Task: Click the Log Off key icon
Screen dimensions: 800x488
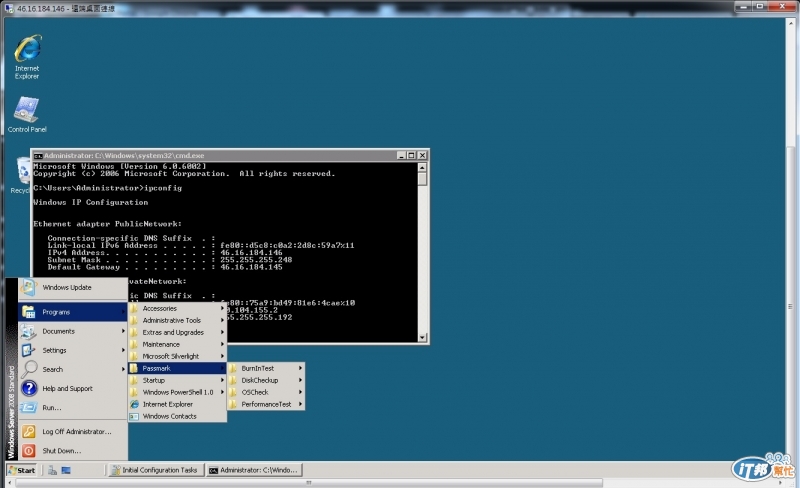Action: coord(29,431)
